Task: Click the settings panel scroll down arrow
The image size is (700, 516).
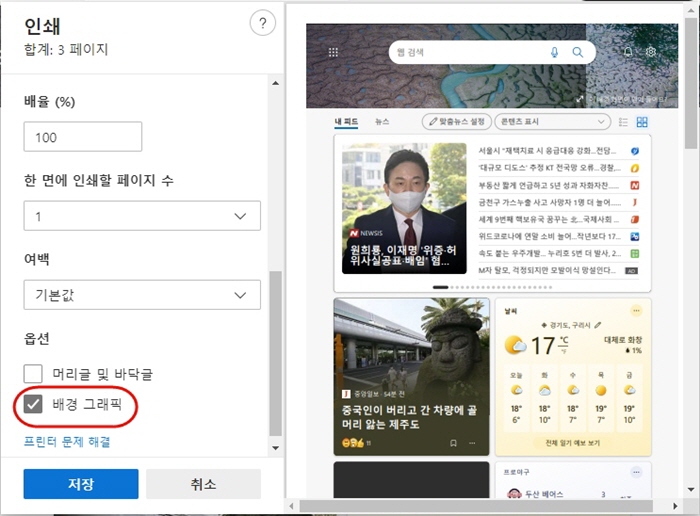Action: point(275,448)
